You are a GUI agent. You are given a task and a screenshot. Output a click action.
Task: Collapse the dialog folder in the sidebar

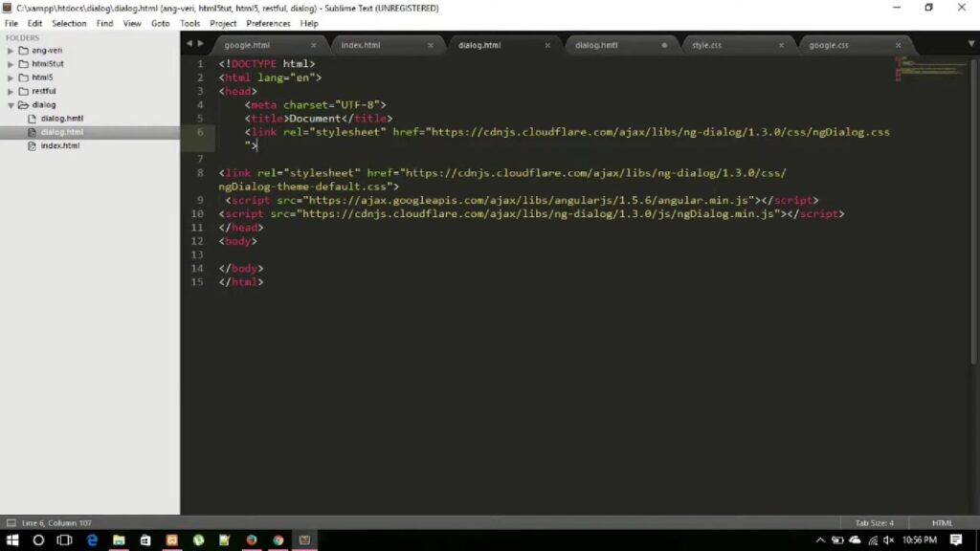coord(11,104)
